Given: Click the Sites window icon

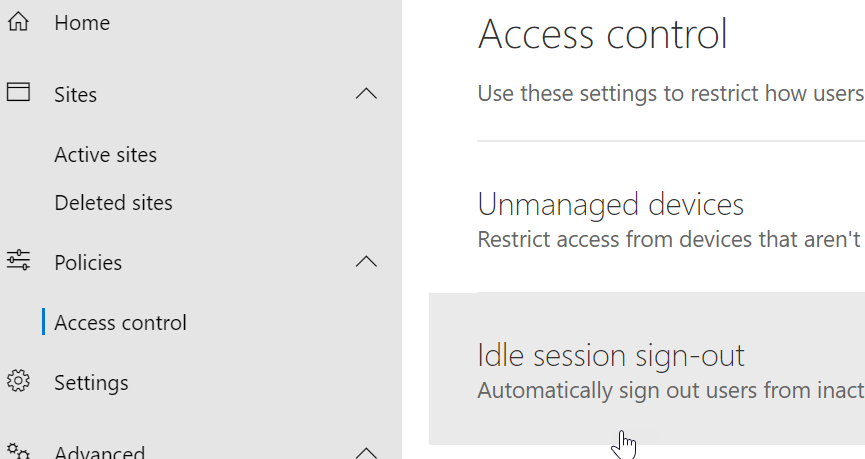Looking at the screenshot, I should click(18, 93).
